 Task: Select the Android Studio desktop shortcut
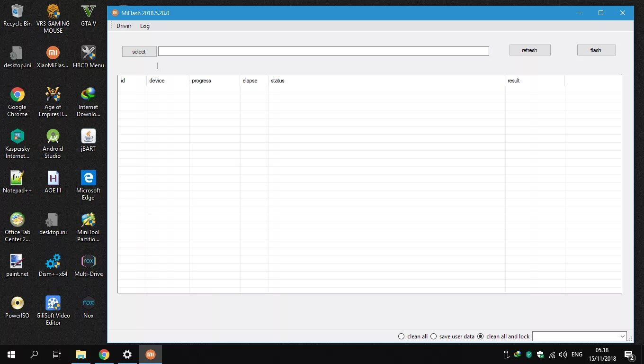[53, 144]
